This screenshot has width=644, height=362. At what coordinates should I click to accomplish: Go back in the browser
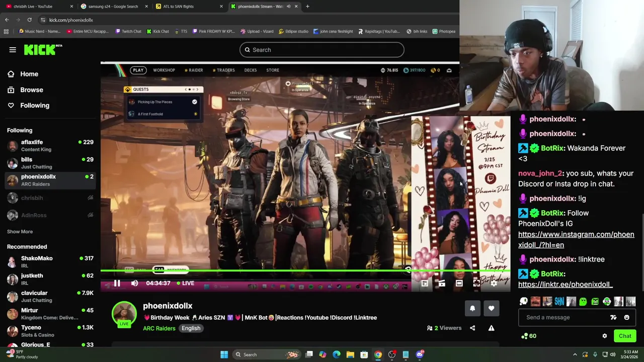coord(7,20)
